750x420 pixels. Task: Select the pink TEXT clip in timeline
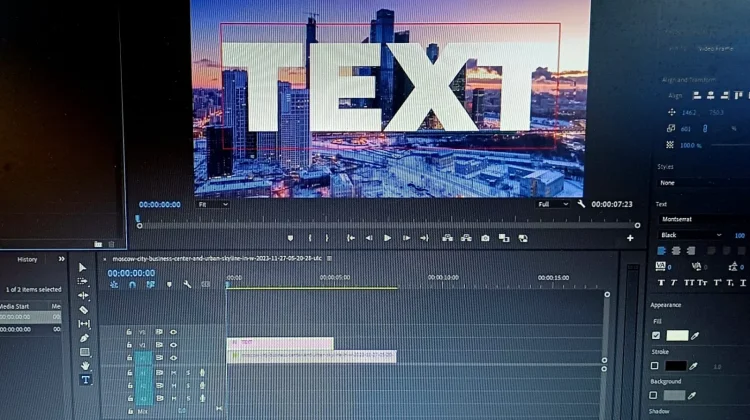tap(280, 343)
